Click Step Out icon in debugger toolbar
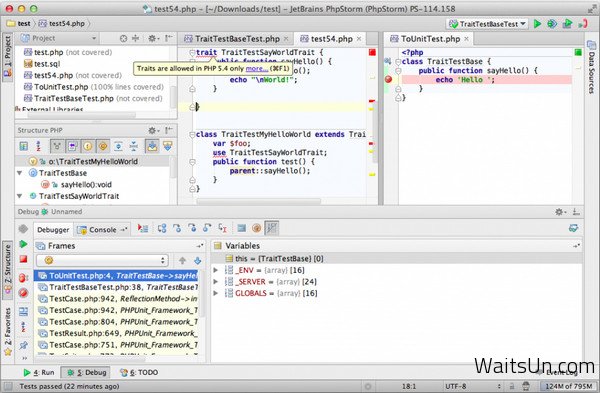 point(207,228)
